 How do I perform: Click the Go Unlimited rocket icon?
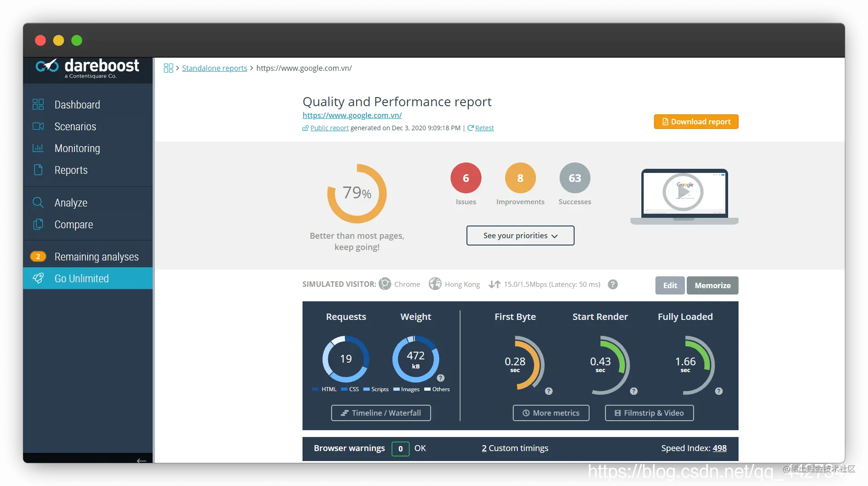38,278
